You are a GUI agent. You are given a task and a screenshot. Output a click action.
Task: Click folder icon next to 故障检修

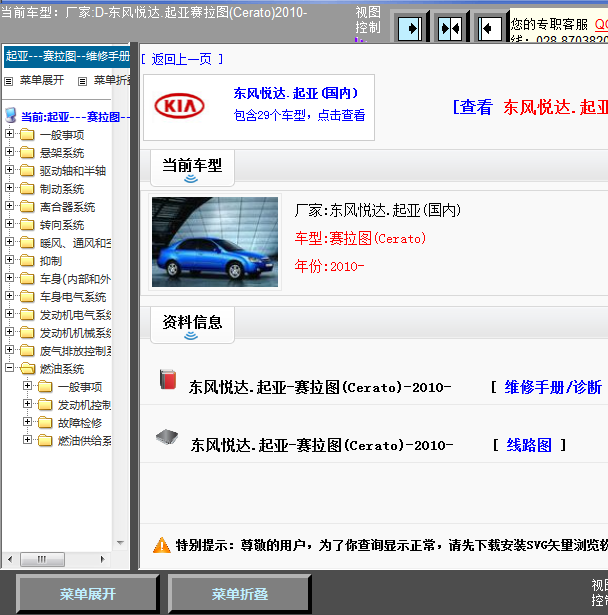[x=45, y=422]
